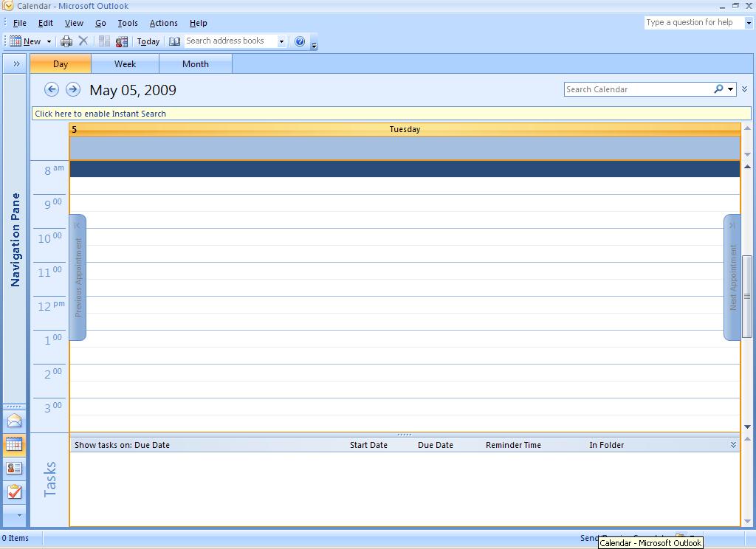The image size is (756, 549).
Task: Open the toolbar options arrow
Action: (x=314, y=46)
